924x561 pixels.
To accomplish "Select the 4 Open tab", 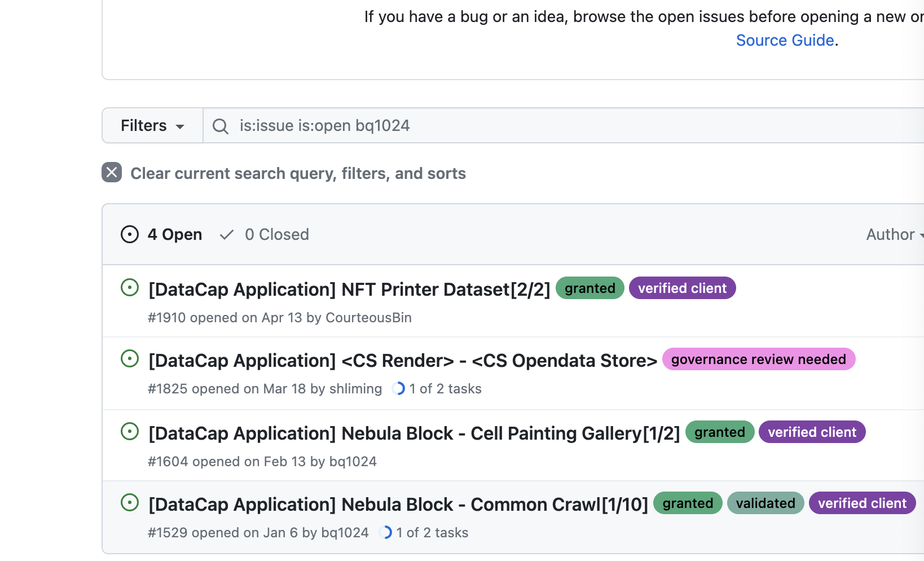I will pos(174,234).
